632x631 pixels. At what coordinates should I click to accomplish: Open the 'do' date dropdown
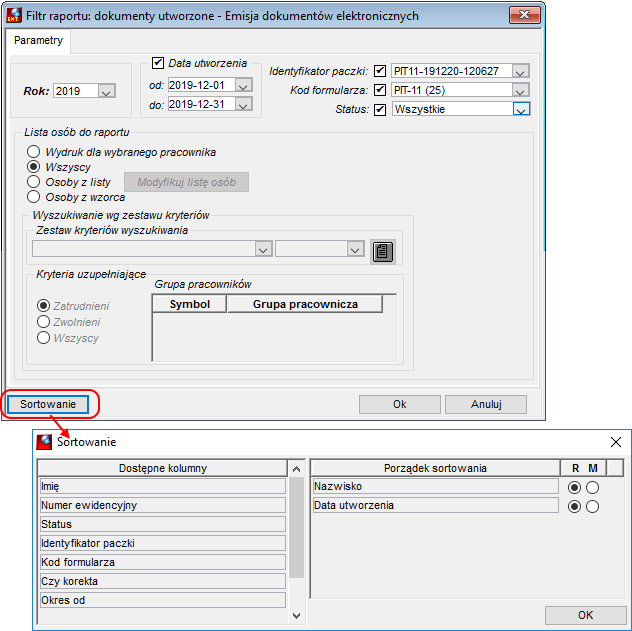(x=243, y=104)
